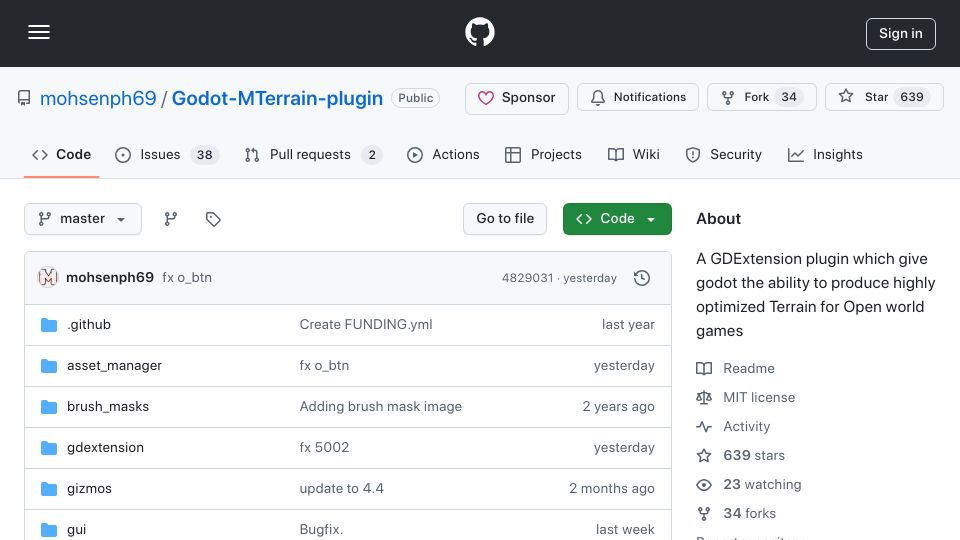View branches via the branch icon
Viewport: 960px width, 540px height.
click(x=171, y=219)
